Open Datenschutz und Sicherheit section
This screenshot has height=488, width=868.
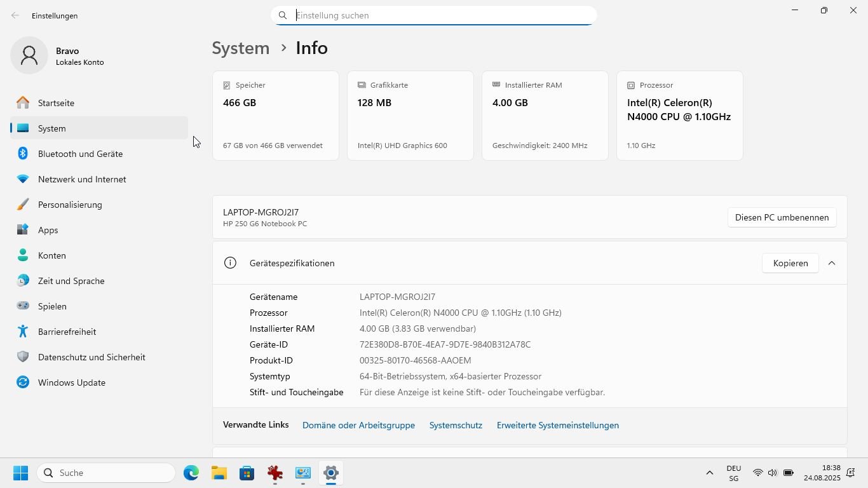92,357
